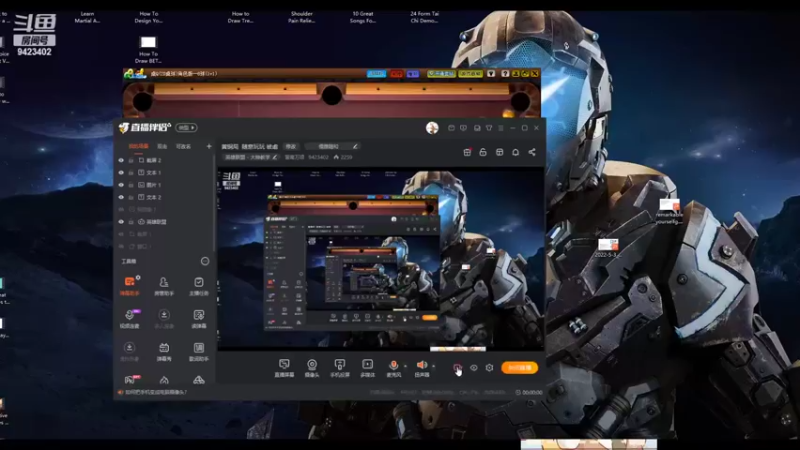The height and width of the screenshot is (450, 800).
Task: Open settings gear in bottom toolbar
Action: [x=489, y=368]
